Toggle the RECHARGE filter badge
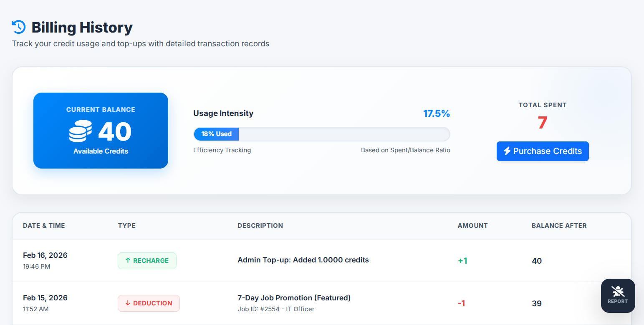 (x=147, y=260)
